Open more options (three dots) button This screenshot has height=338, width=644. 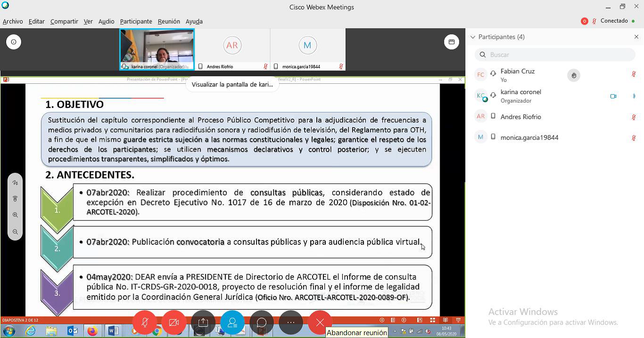291,322
